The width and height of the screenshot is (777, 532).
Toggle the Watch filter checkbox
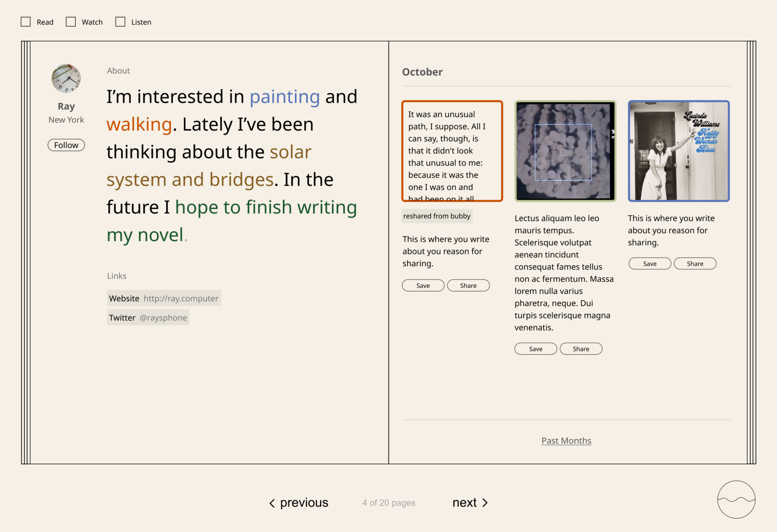pyautogui.click(x=71, y=22)
